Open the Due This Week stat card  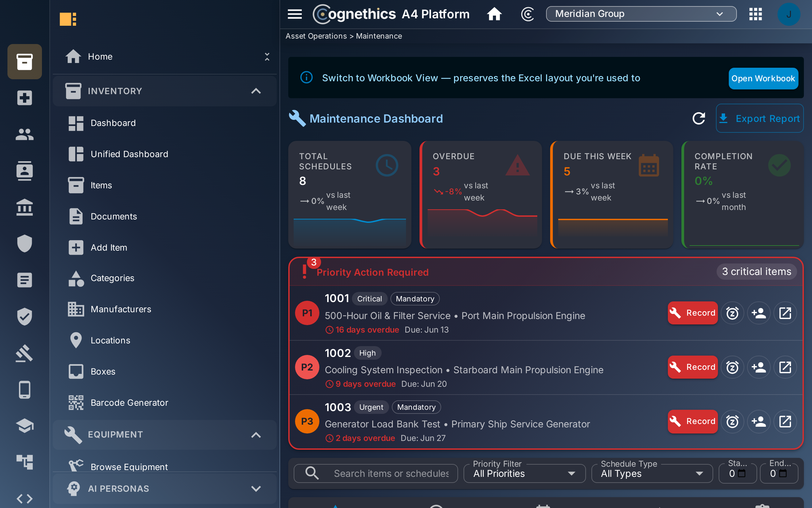click(612, 195)
